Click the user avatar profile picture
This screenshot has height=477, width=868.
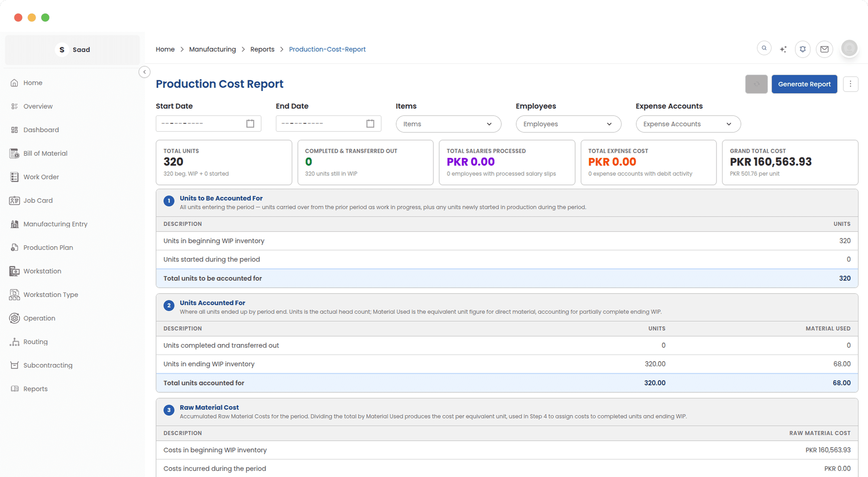(x=849, y=48)
